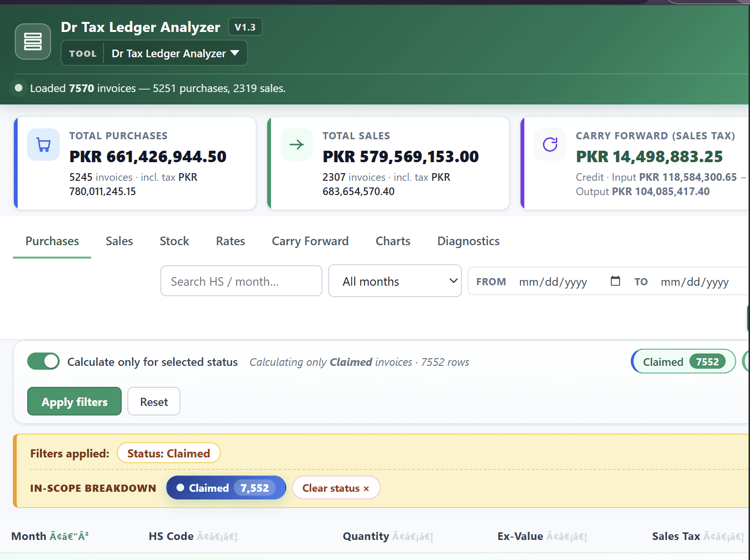Focus the Search HS / month field
Viewport: 750px width, 560px height.
point(241,281)
